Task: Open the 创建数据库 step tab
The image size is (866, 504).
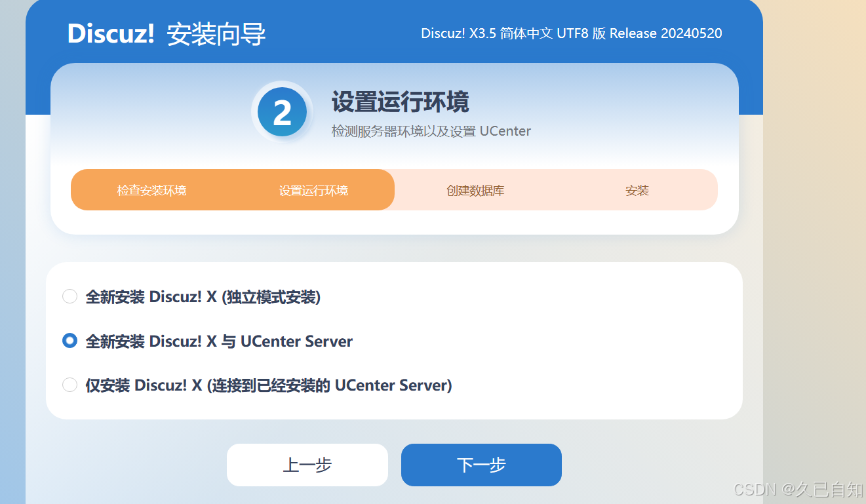Action: 475,189
